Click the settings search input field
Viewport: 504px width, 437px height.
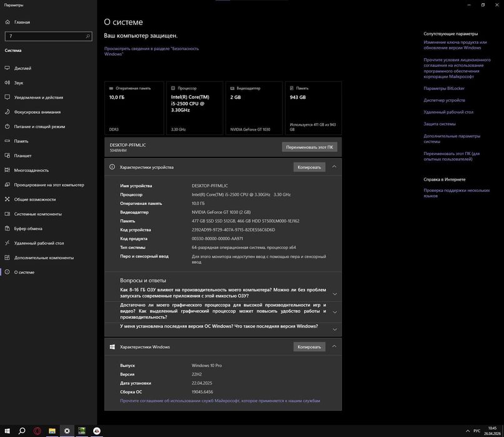pos(49,36)
